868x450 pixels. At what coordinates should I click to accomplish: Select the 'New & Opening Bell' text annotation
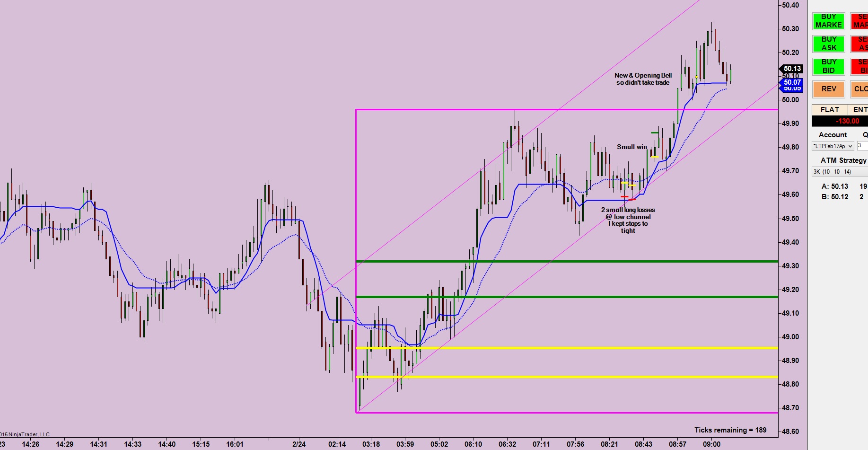pos(643,79)
